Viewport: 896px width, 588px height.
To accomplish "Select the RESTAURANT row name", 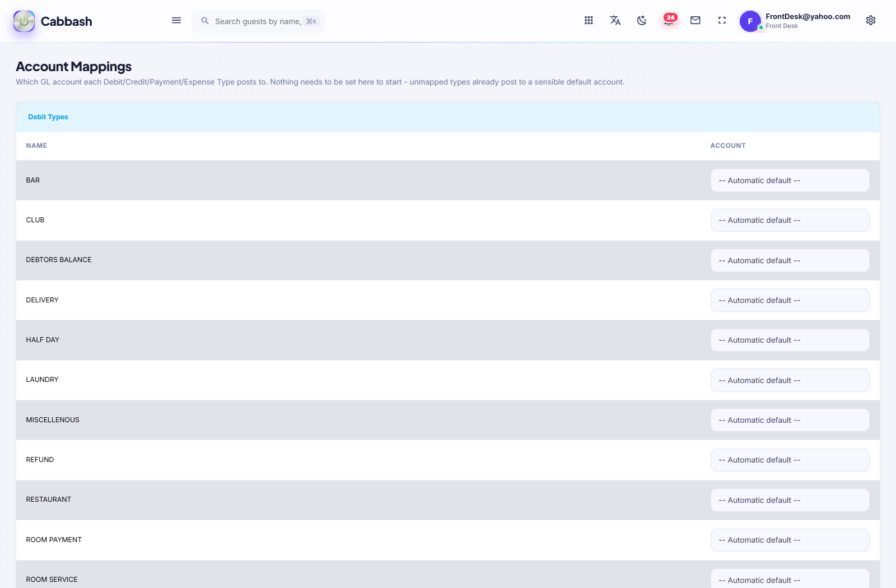I will tap(49, 500).
